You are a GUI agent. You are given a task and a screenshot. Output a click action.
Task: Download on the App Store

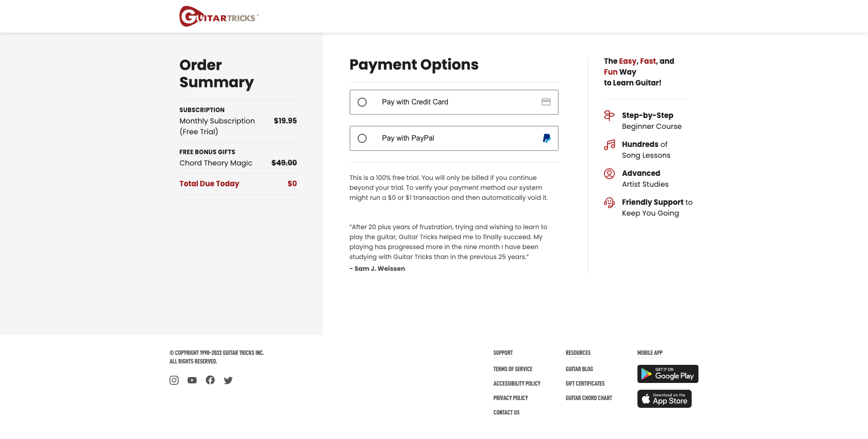click(x=664, y=399)
